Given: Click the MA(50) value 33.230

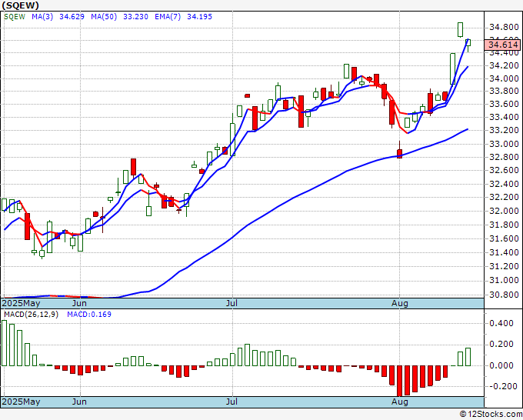Looking at the screenshot, I should [x=135, y=17].
